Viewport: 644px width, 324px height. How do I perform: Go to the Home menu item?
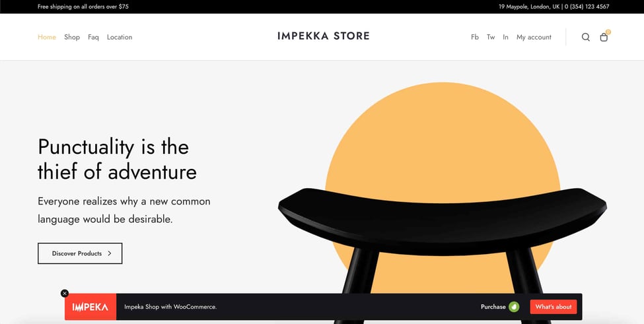47,38
